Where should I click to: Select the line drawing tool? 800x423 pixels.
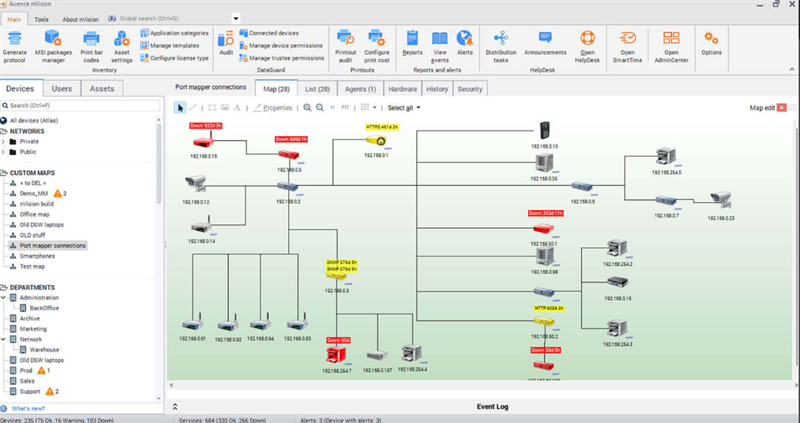click(193, 108)
